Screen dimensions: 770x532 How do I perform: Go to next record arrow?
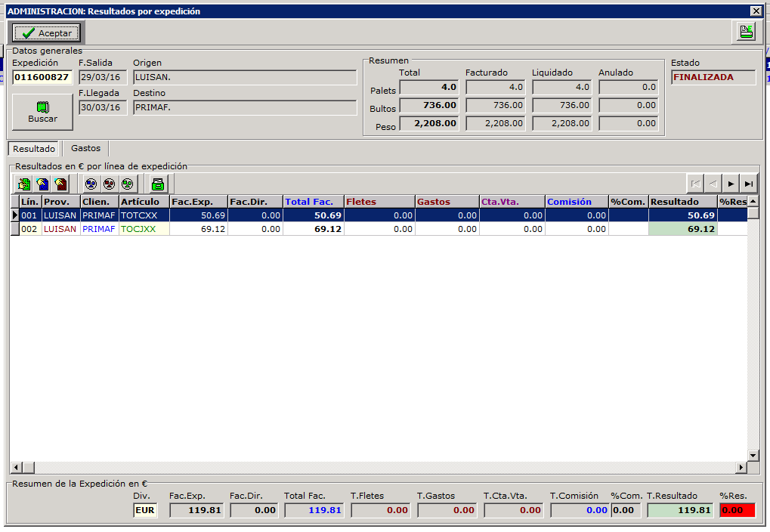pos(731,184)
